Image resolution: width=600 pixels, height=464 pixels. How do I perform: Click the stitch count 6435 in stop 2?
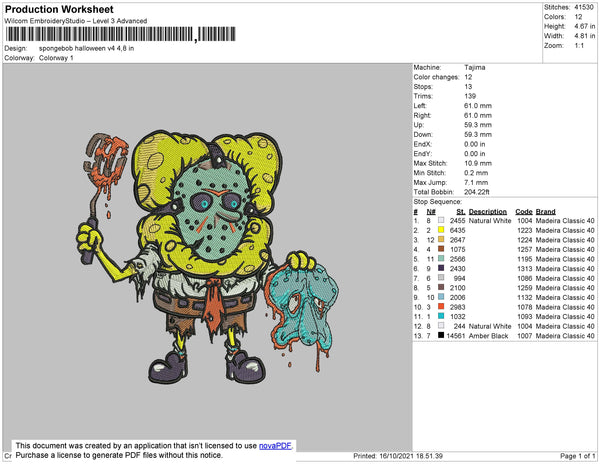458,230
